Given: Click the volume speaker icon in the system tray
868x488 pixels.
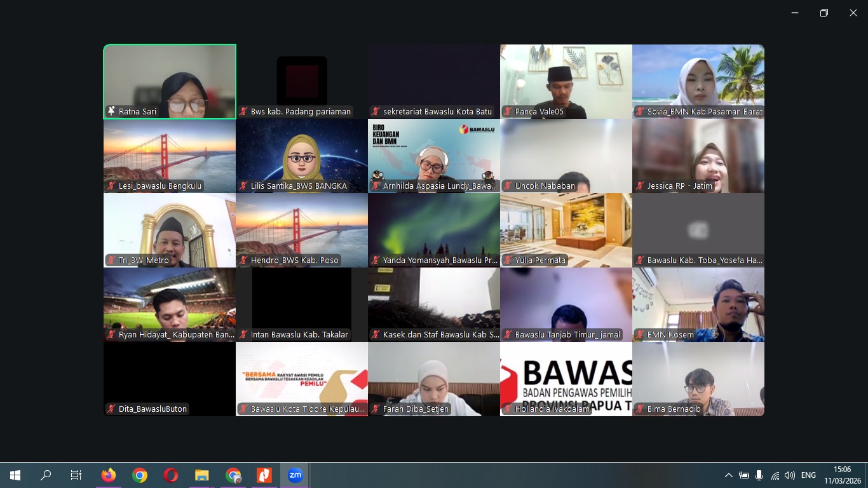Looking at the screenshot, I should tap(790, 475).
